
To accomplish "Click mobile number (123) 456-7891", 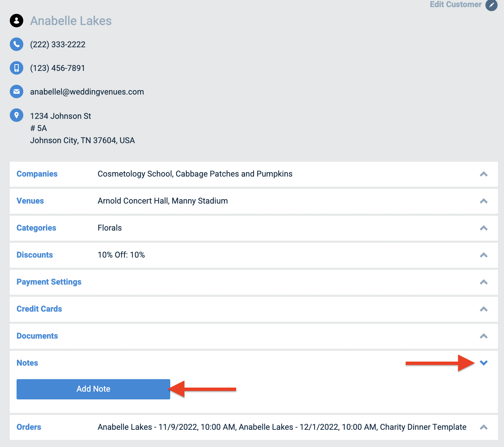I will pos(58,68).
